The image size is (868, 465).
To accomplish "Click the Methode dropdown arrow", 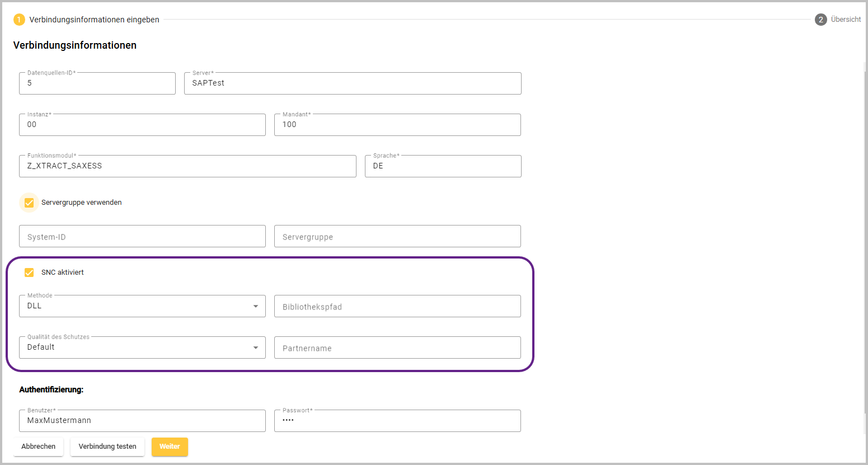I will [255, 306].
